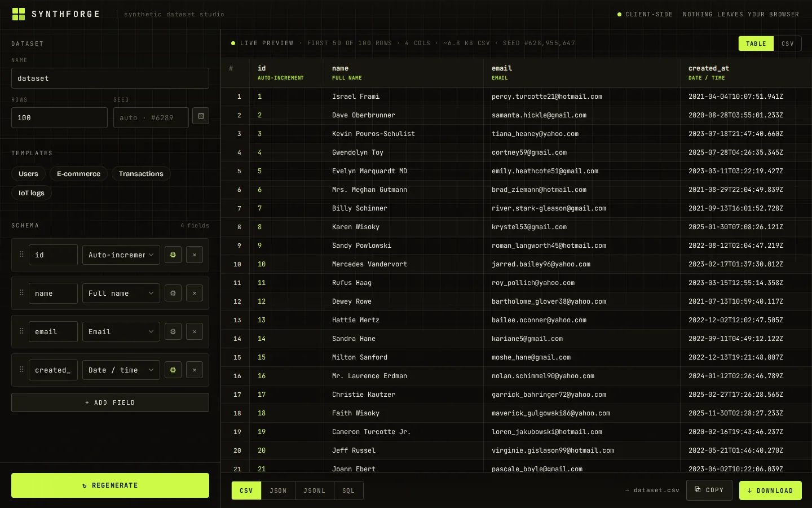Remove the email field

[195, 332]
